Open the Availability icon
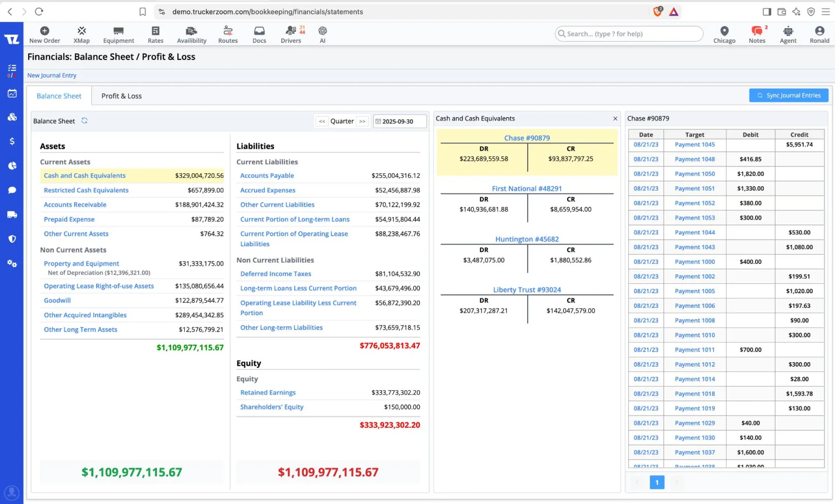Viewport: 835px width, 504px height. point(192,34)
